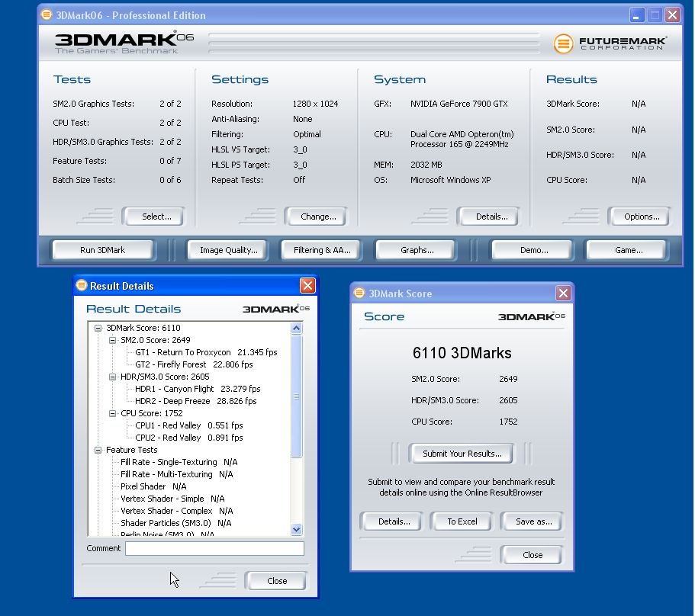The image size is (695, 616).
Task: Open Details... in the 3DMark Score window
Action: tap(392, 521)
